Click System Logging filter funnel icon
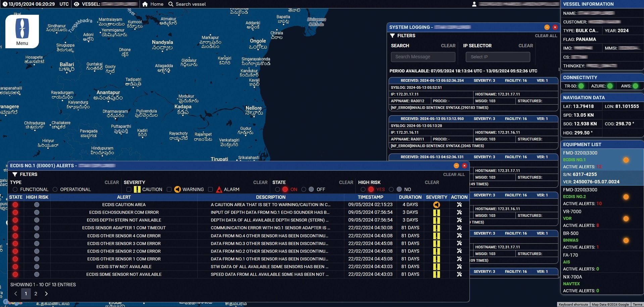Screen dimensions: 644x307 tap(392, 36)
